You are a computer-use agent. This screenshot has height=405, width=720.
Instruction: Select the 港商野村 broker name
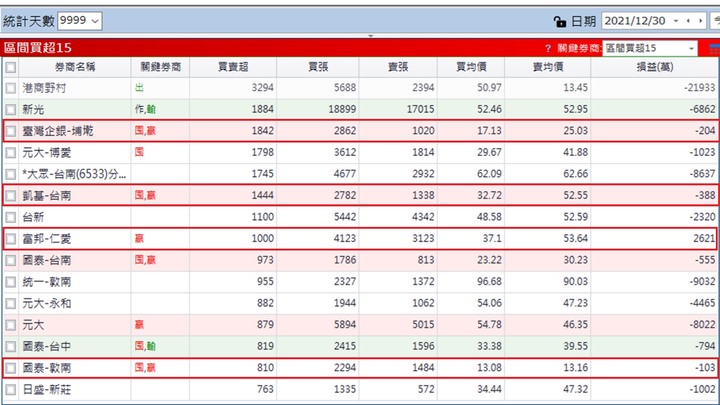click(x=44, y=88)
